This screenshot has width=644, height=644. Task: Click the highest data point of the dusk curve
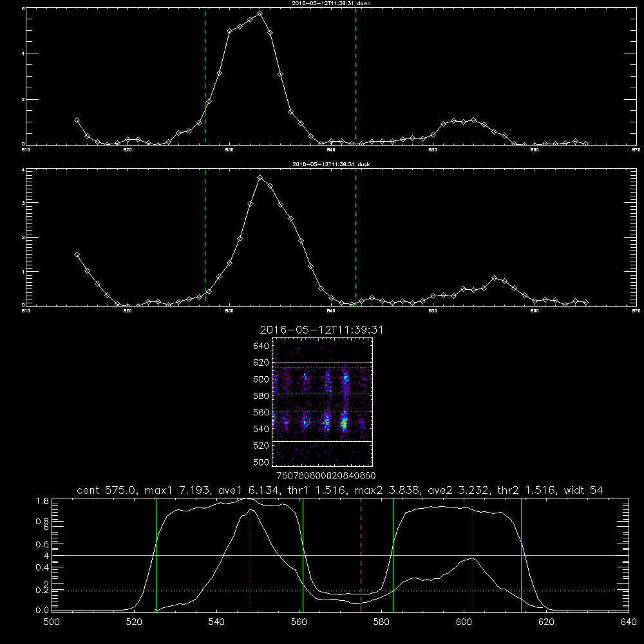[x=260, y=178]
